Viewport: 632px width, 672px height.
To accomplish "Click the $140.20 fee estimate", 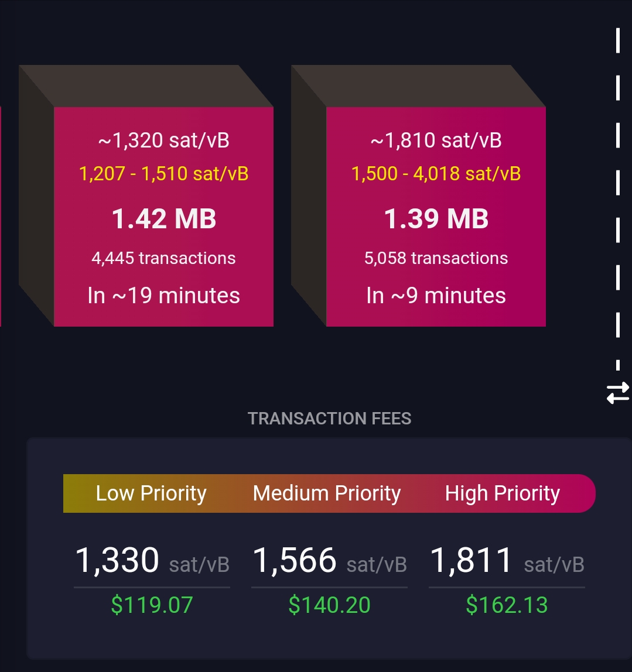I will pos(329,605).
